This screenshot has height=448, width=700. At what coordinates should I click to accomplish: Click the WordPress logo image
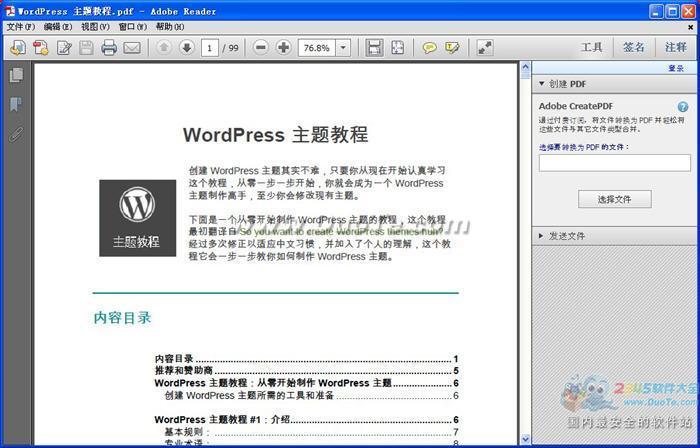coord(138,218)
